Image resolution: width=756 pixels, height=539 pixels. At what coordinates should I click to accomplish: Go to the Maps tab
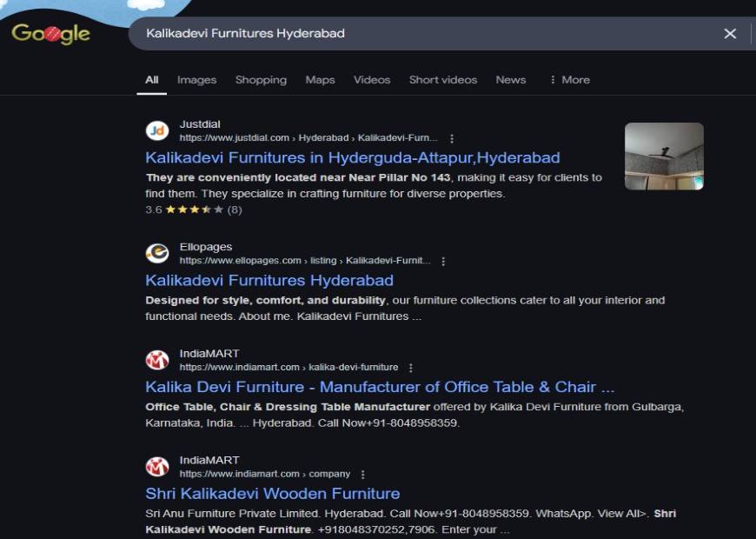click(320, 80)
